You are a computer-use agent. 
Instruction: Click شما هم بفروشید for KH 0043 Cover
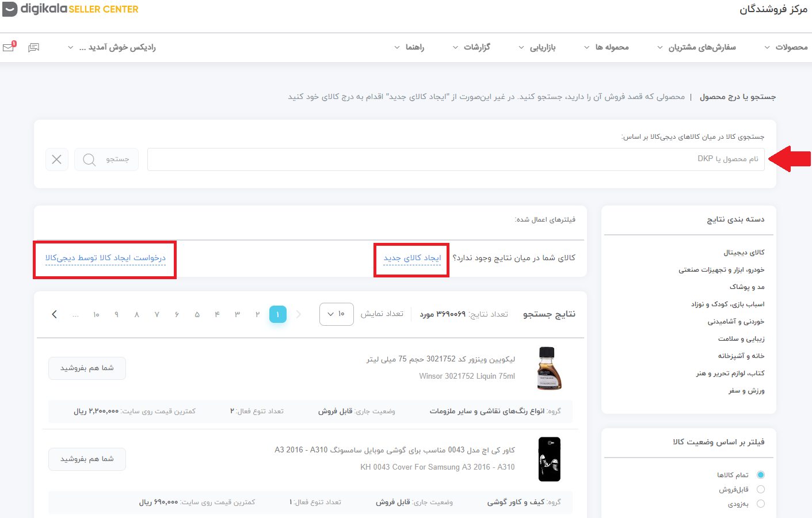(87, 459)
